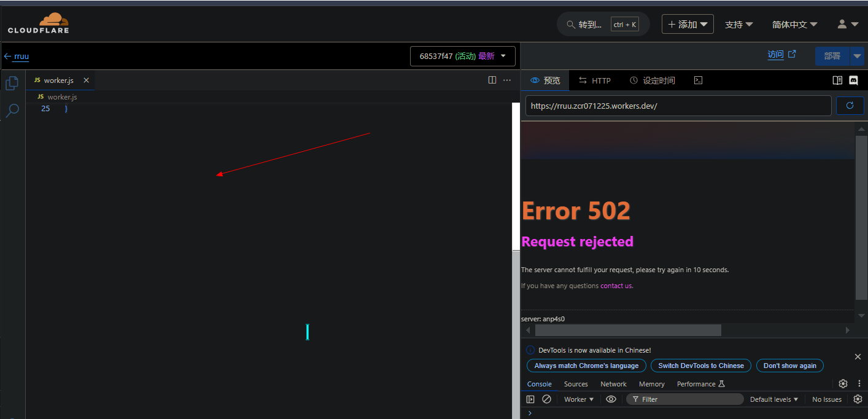Switch to the 预览 tab
This screenshot has width=868, height=419.
click(x=545, y=80)
